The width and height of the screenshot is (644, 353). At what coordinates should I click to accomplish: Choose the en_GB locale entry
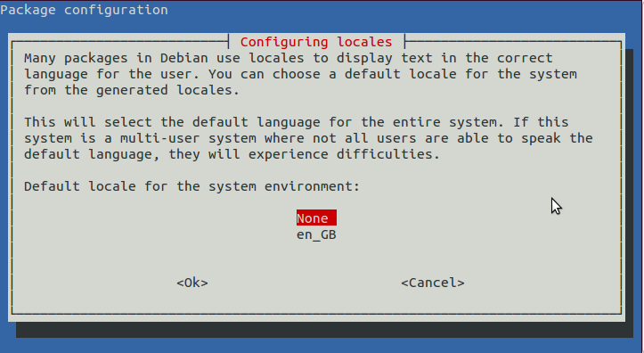click(x=316, y=234)
